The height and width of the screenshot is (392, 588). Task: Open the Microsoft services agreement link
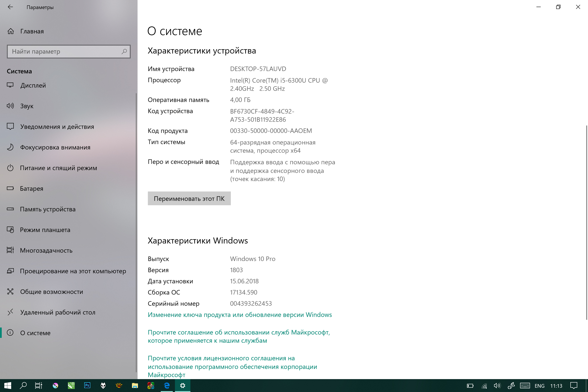coord(239,336)
